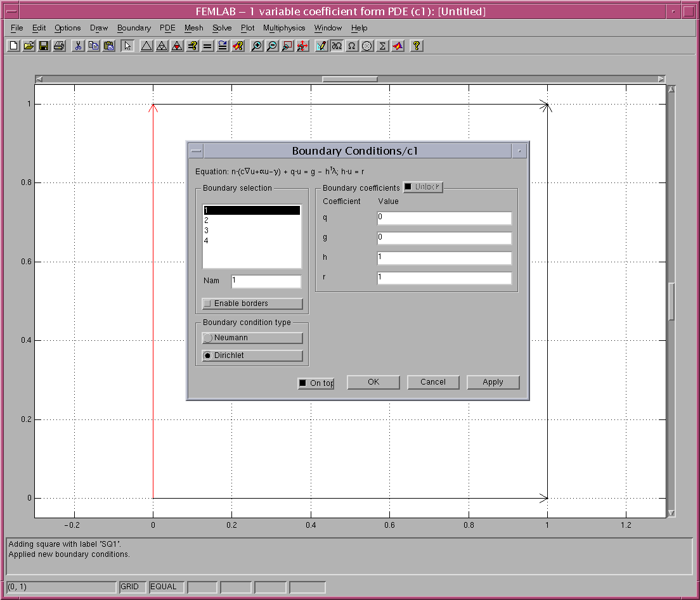Click the left arrow of the horizontal scrollbar
Viewport: 700px width, 600px height.
tap(39, 79)
